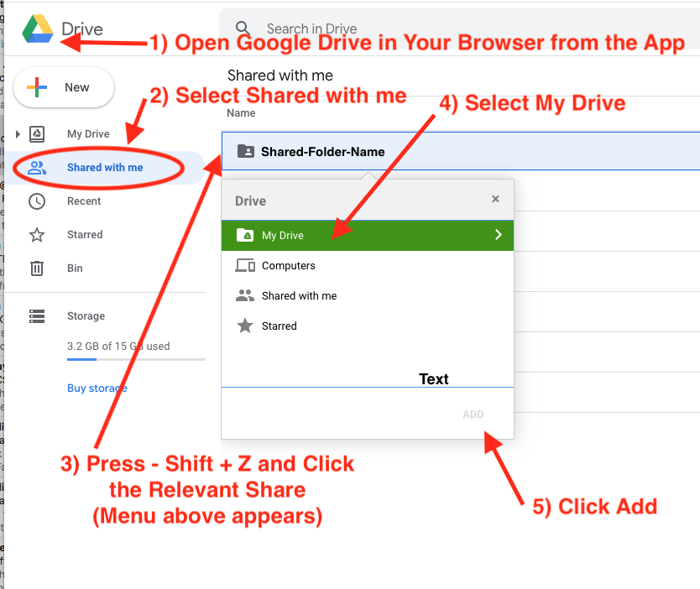Click the Recent clock icon

pyautogui.click(x=37, y=201)
